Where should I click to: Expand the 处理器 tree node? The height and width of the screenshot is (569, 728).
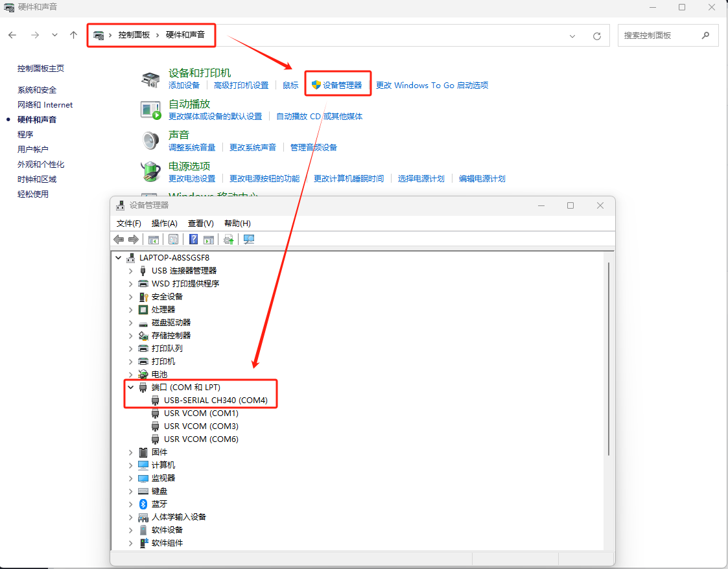click(x=130, y=310)
